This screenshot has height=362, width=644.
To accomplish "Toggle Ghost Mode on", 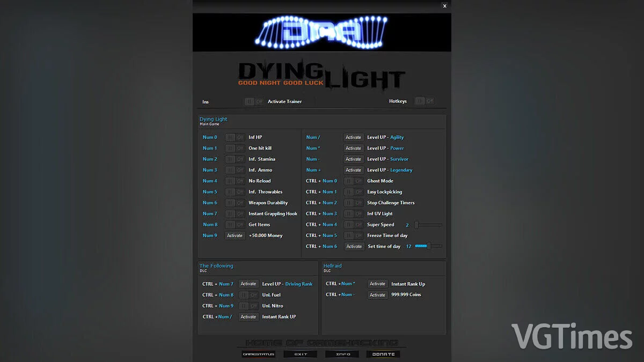I will tap(353, 181).
